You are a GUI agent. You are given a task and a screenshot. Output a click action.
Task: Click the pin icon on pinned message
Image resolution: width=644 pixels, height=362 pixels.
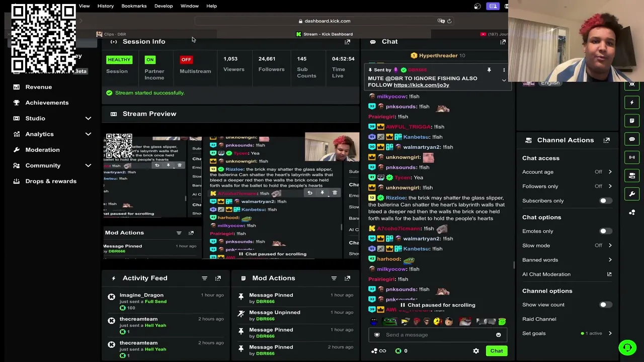tap(489, 70)
